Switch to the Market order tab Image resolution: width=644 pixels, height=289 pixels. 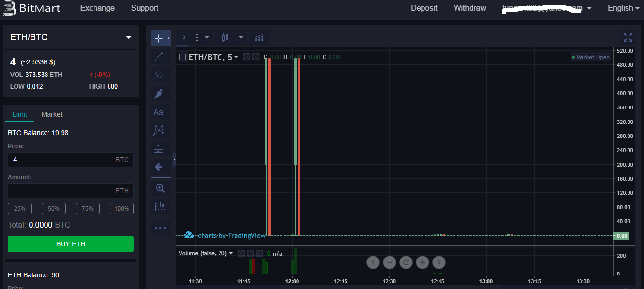point(52,114)
